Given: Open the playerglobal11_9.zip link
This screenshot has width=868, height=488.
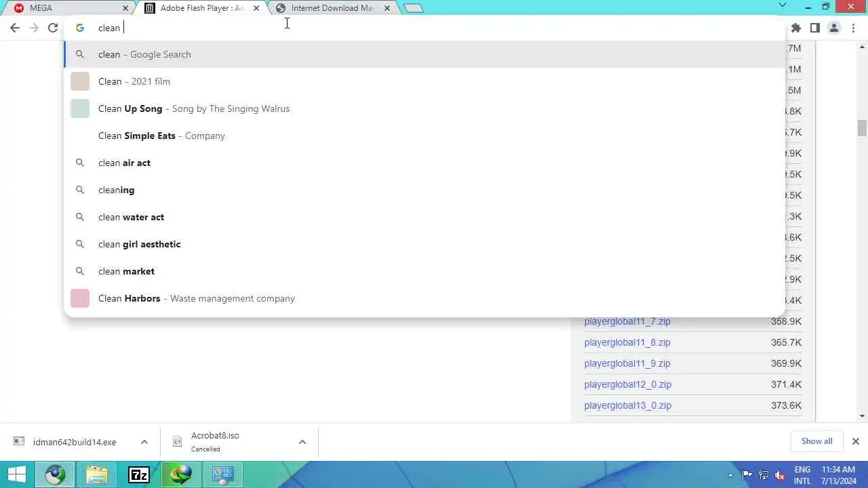Looking at the screenshot, I should tap(627, 363).
